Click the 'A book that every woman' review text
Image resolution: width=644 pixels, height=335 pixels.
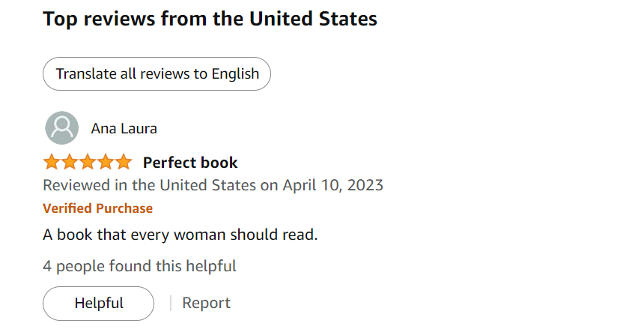coord(134,235)
